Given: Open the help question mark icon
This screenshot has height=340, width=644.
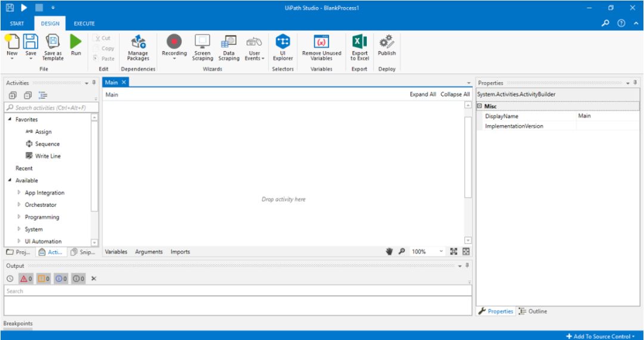Looking at the screenshot, I should coord(621,23).
